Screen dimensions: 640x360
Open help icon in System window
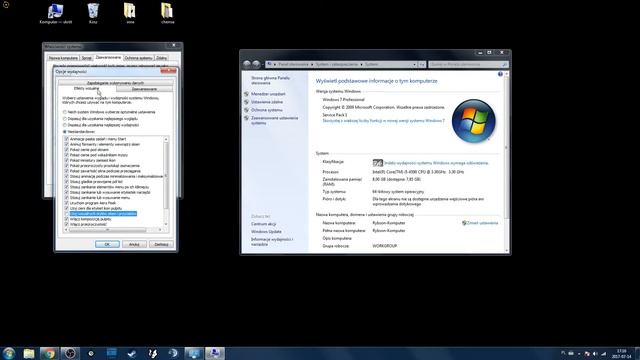tap(500, 74)
